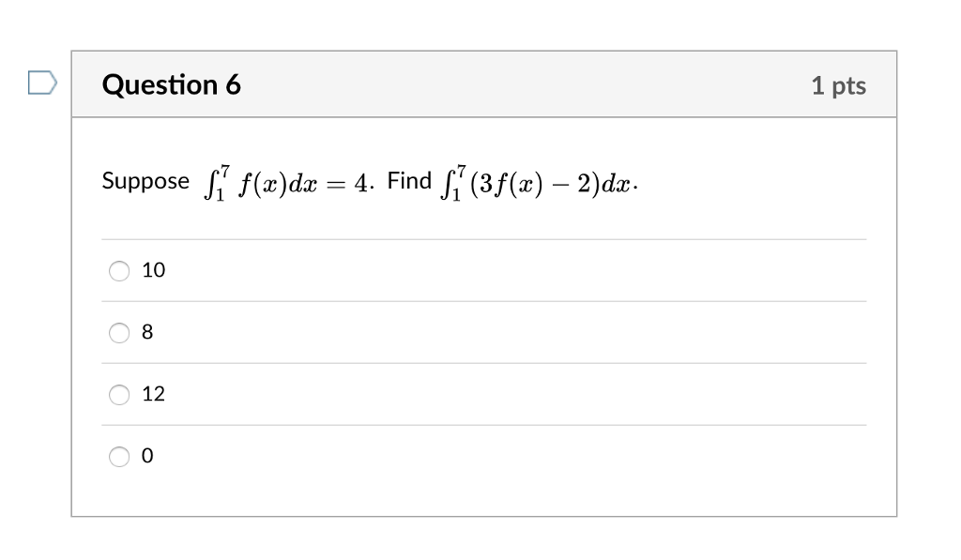
Task: Select the radio button for answer 8
Action: point(119,332)
